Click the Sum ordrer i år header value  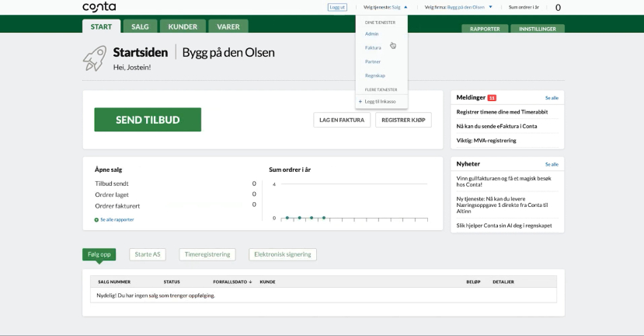pyautogui.click(x=558, y=8)
